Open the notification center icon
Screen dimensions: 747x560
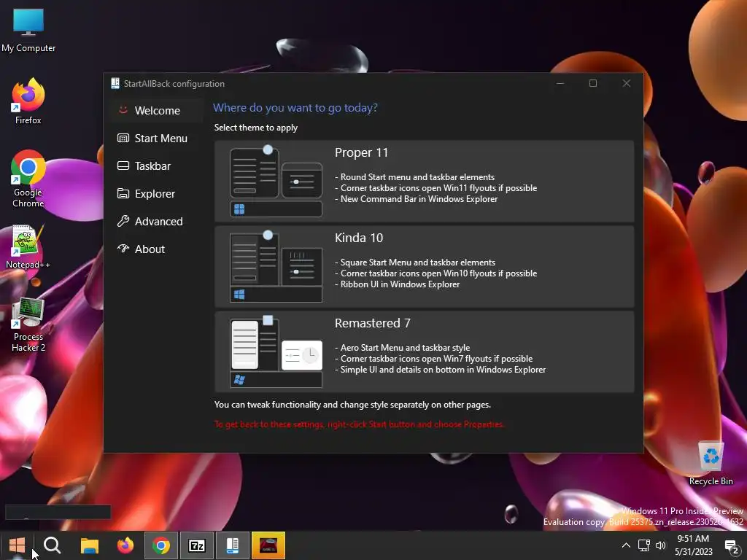tap(731, 545)
